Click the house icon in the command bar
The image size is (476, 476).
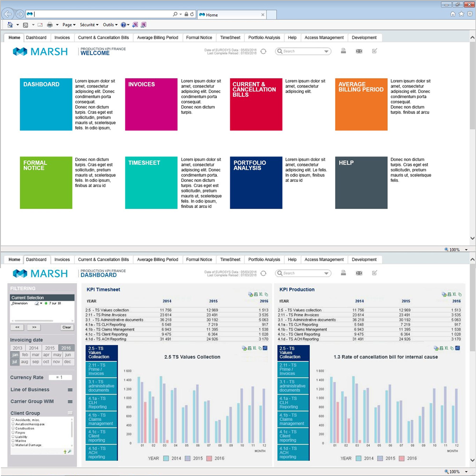click(x=10, y=25)
